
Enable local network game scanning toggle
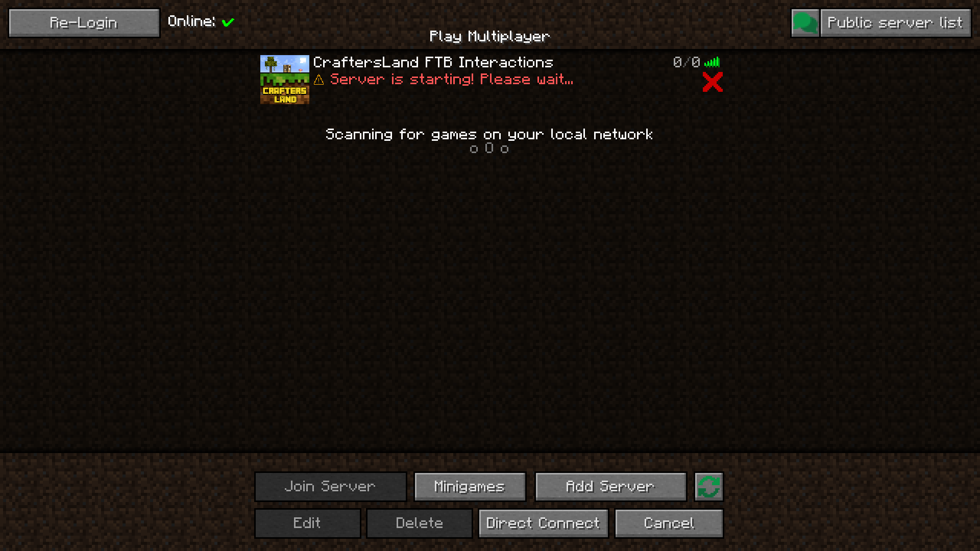489,134
